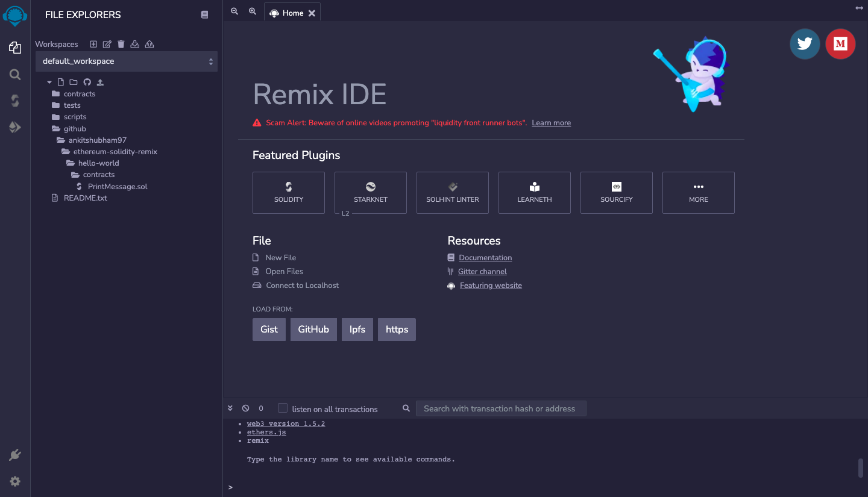
Task: Activate the LEARNETH plugin
Action: pyautogui.click(x=535, y=193)
